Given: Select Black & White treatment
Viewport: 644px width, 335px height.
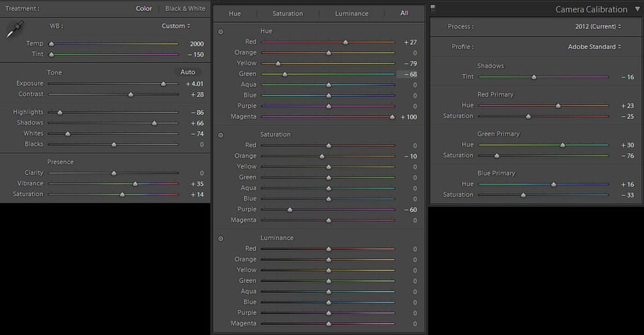Looking at the screenshot, I should point(185,9).
